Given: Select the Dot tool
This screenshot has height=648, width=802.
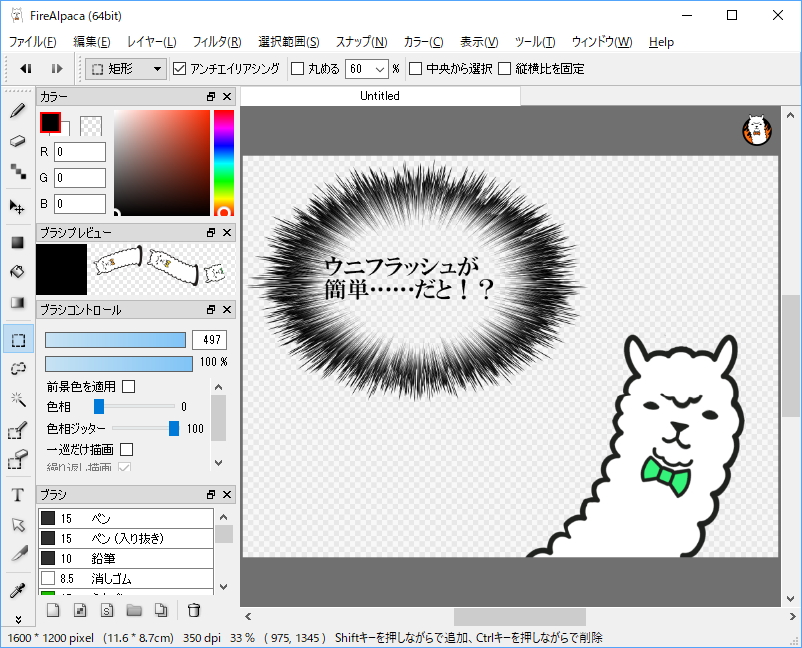Looking at the screenshot, I should 18,171.
